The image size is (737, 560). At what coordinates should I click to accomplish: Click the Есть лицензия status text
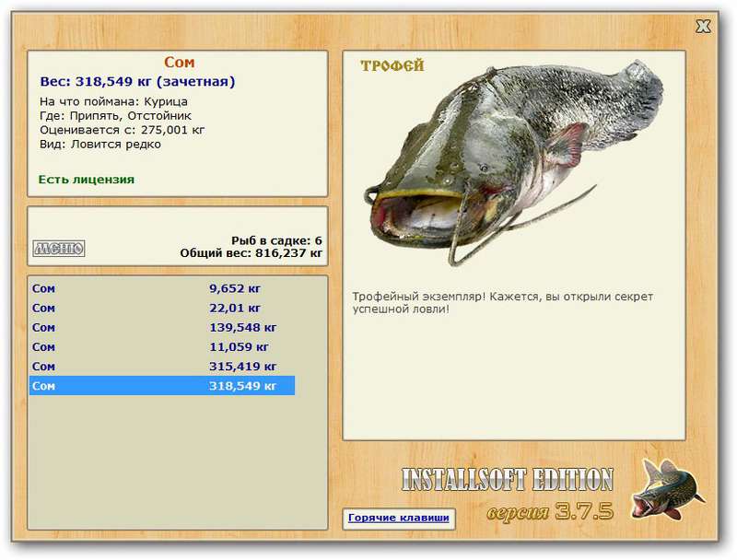(87, 179)
